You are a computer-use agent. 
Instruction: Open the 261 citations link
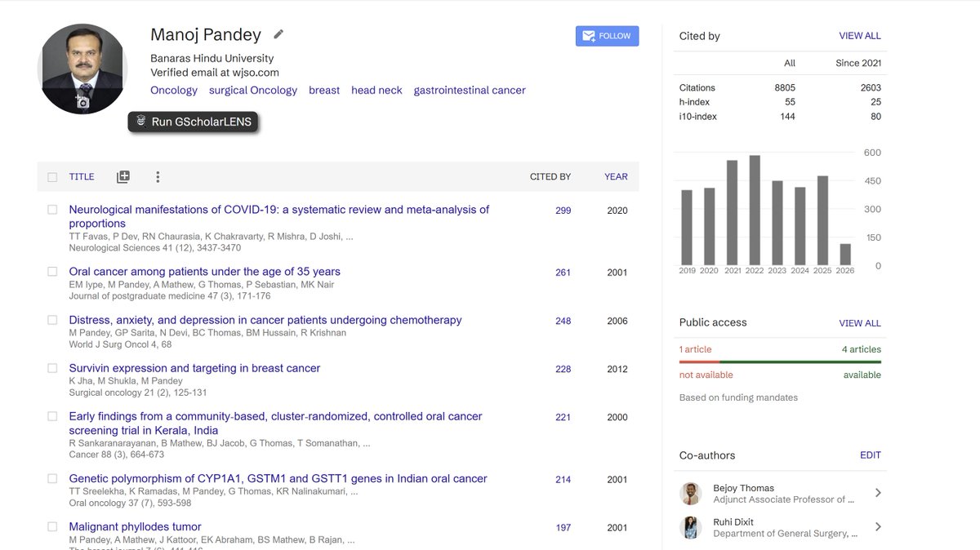click(x=563, y=273)
